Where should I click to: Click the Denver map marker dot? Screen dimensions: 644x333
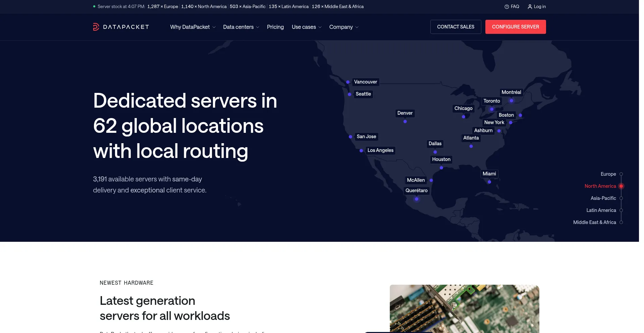pos(405,121)
